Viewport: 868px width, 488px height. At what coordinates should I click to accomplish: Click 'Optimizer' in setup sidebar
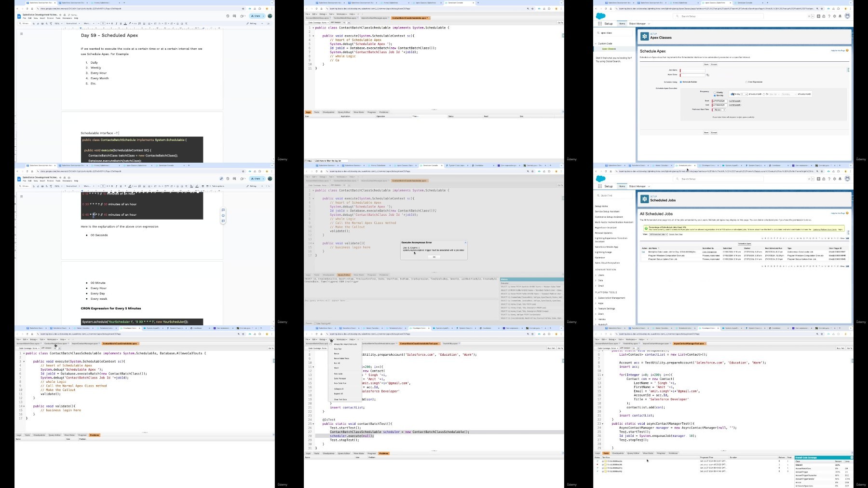point(600,258)
